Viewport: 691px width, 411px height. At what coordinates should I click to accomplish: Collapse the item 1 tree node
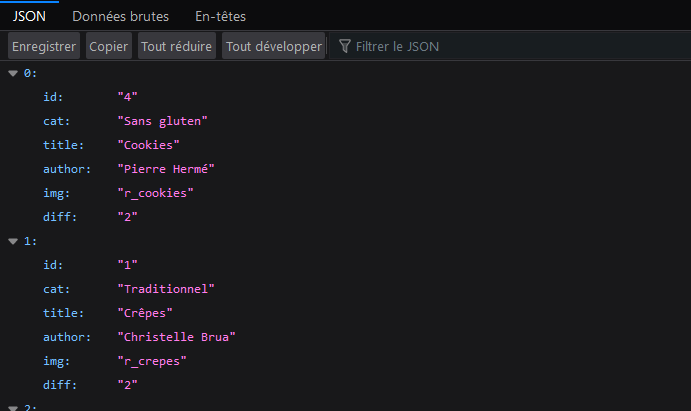(13, 241)
